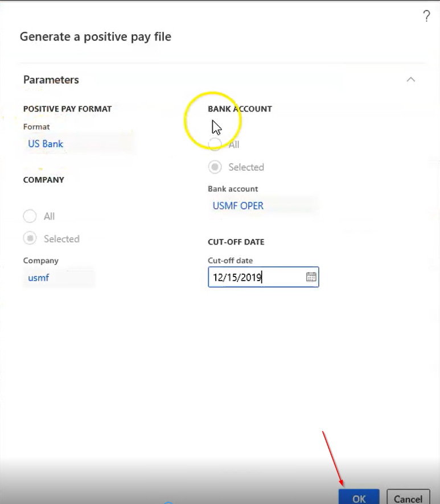Choose the Selected radio under Company

click(30, 239)
